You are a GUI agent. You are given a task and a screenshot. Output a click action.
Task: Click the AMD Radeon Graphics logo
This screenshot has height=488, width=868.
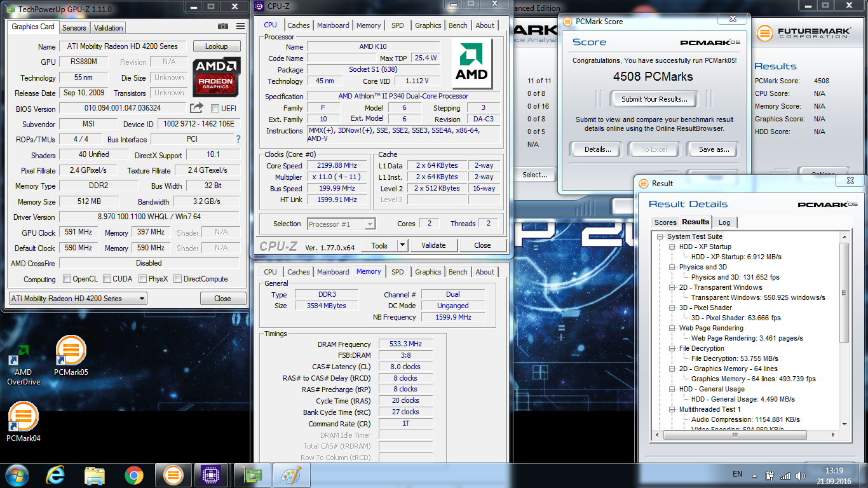pos(216,76)
